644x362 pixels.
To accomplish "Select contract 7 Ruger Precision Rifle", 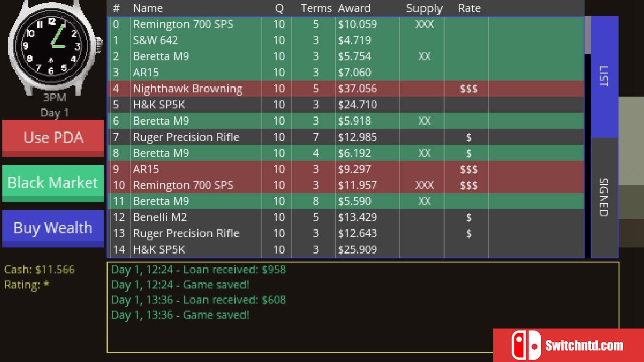I will 347,137.
